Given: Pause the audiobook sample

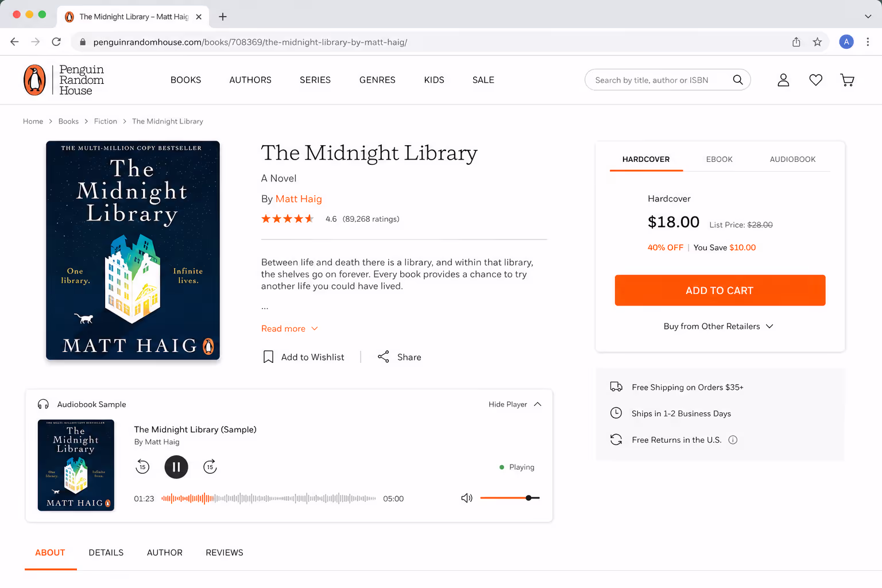Looking at the screenshot, I should [x=176, y=467].
